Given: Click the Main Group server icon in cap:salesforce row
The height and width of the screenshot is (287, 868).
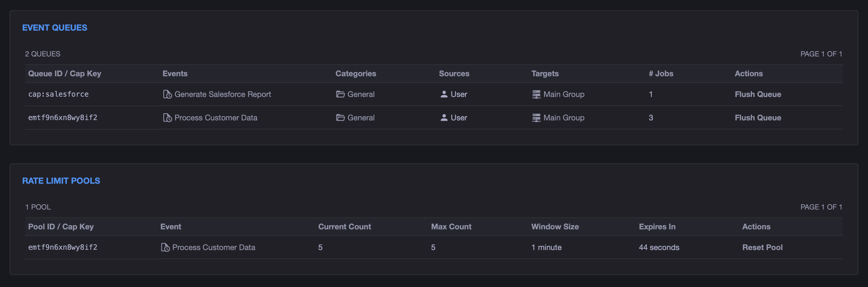Looking at the screenshot, I should coord(536,94).
